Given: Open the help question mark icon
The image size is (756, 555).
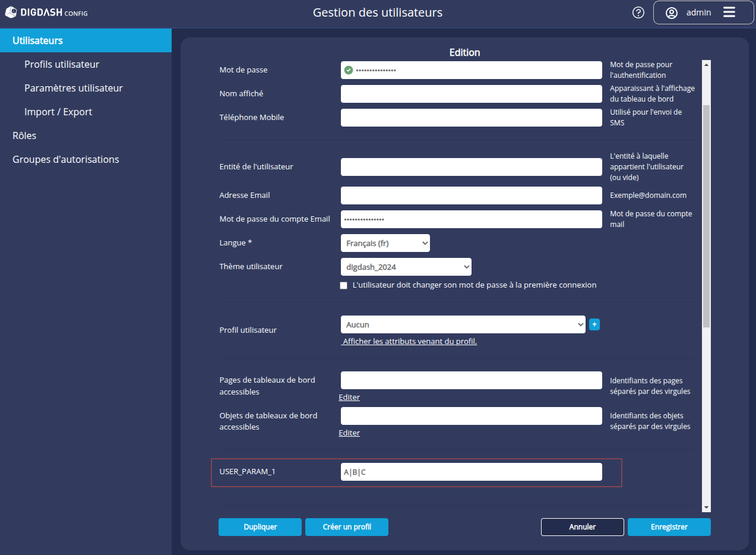Looking at the screenshot, I should tap(638, 12).
